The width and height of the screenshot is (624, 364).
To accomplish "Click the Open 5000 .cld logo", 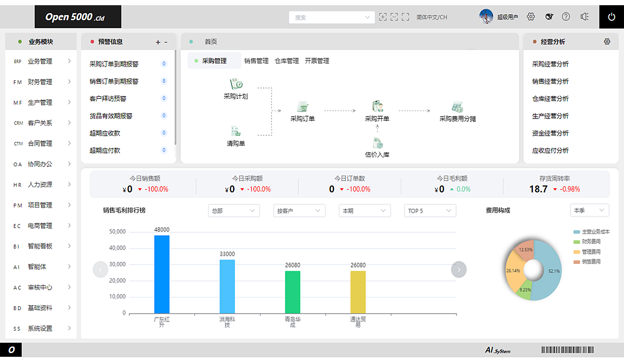I will 78,17.
